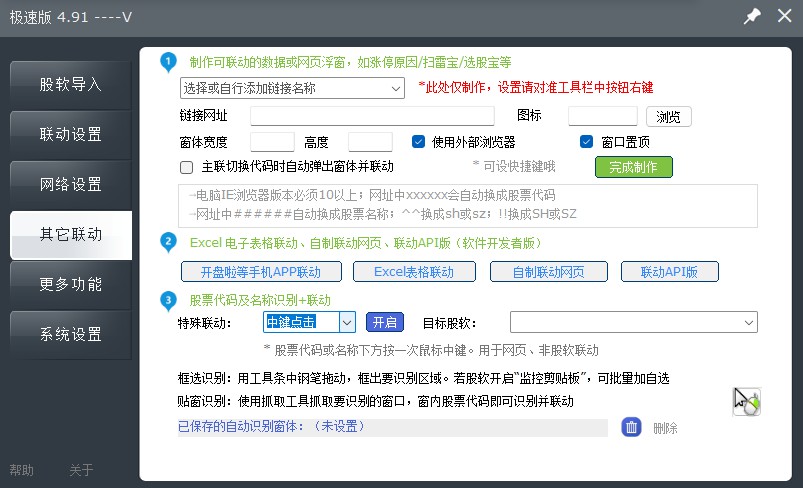Click the step 2 numbered circle icon

coord(168,242)
